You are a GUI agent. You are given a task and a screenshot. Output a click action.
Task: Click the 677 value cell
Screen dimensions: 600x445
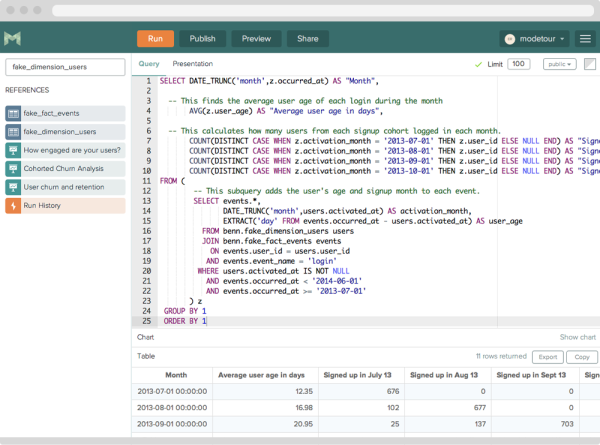point(448,408)
